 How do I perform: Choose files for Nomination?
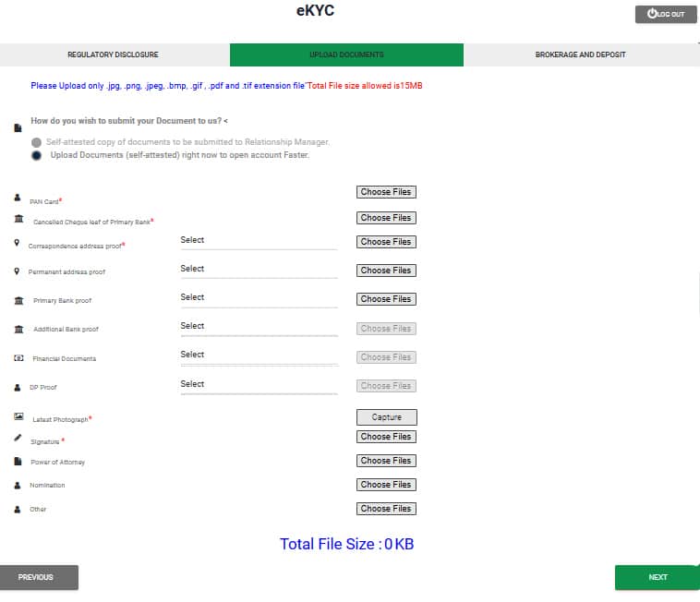pos(386,485)
